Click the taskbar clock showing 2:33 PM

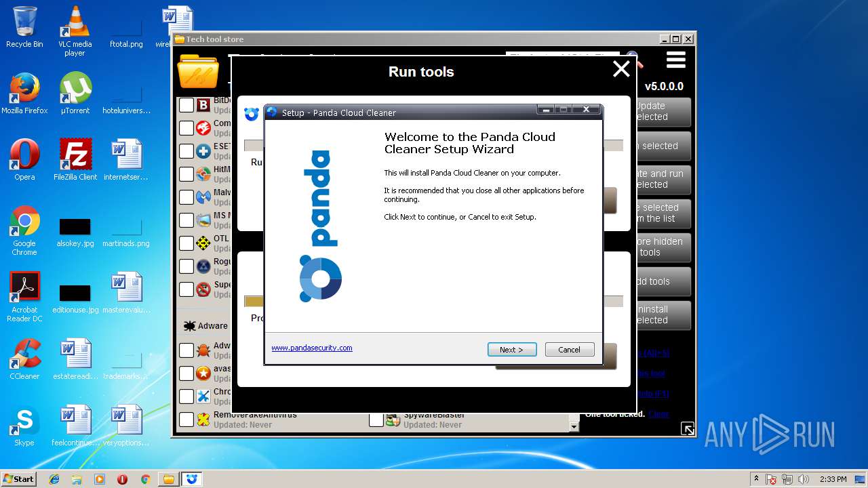click(x=832, y=479)
